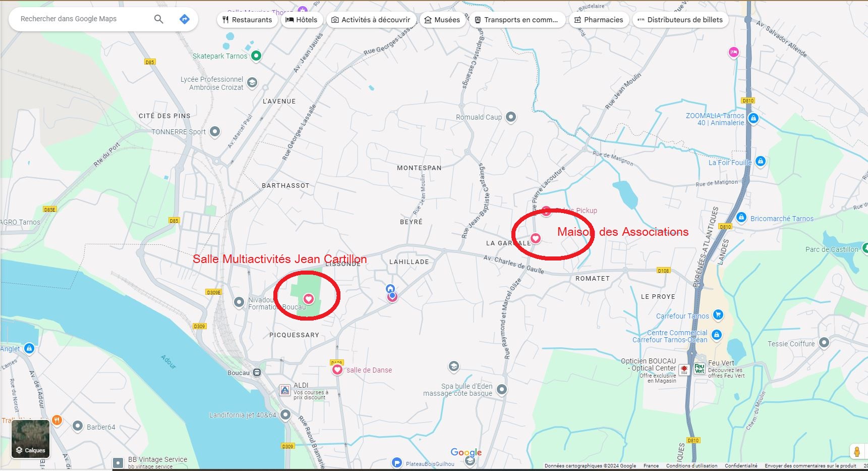Filter map by Restaurants

tap(247, 20)
